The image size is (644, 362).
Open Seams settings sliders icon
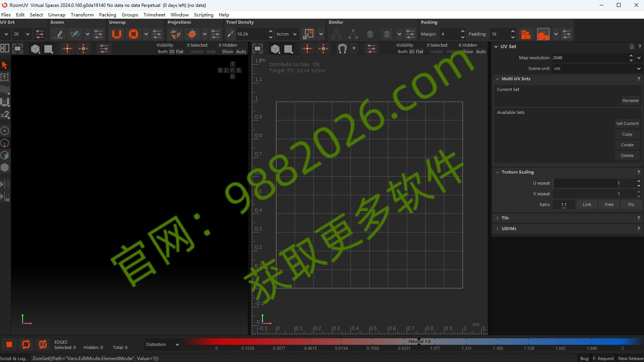pos(98,34)
